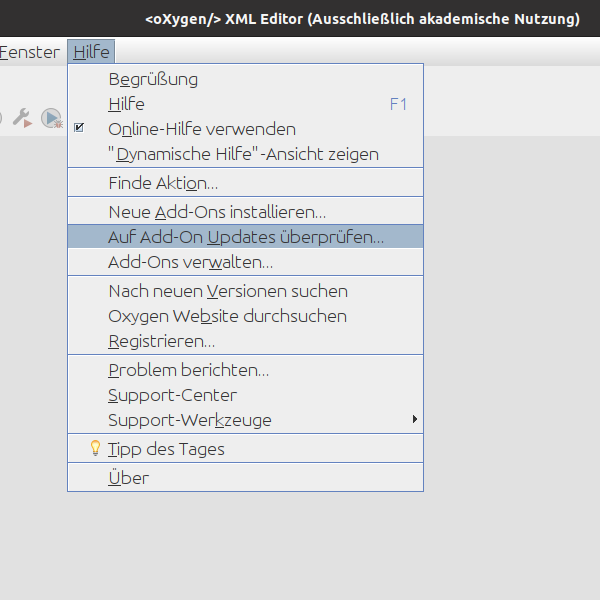Click Oxygen Website durchsuchen
This screenshot has width=600, height=600.
pos(227,316)
